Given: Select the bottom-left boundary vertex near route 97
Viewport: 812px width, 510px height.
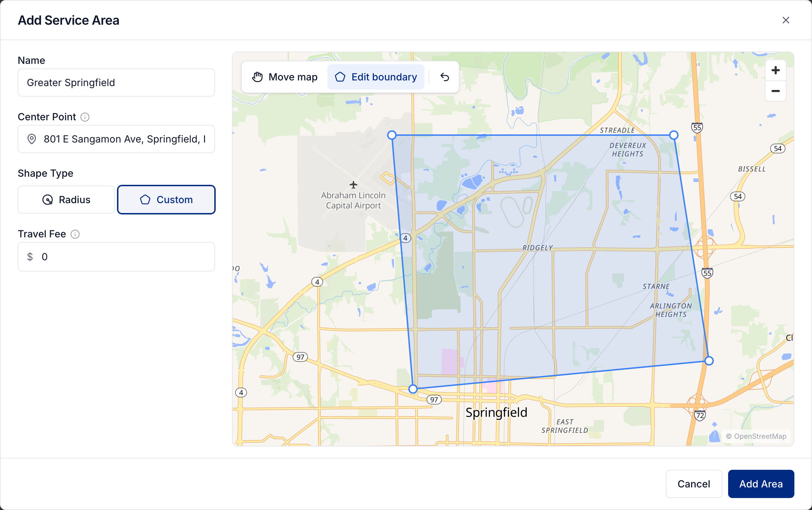Looking at the screenshot, I should [x=413, y=389].
